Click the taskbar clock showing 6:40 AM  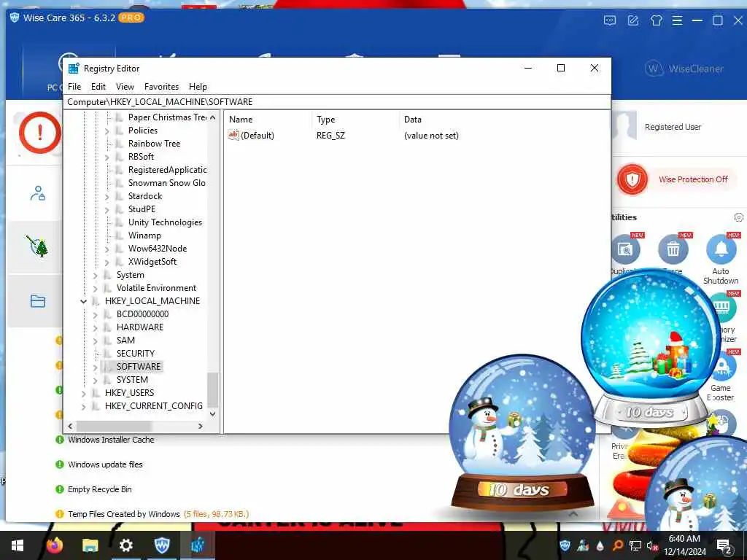[684, 545]
